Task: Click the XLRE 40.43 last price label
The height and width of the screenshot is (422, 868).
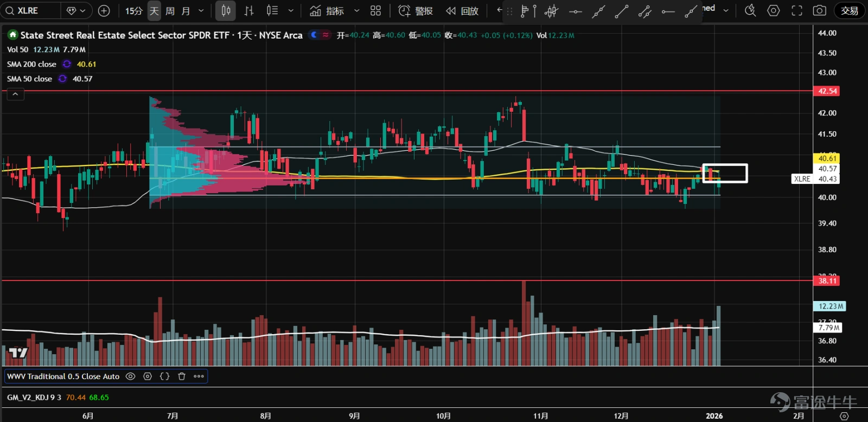Action: coord(815,179)
